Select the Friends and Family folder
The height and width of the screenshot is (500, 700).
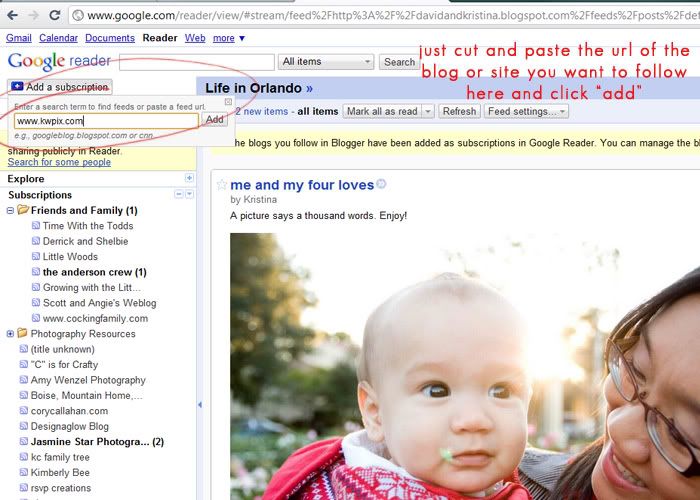(x=84, y=210)
